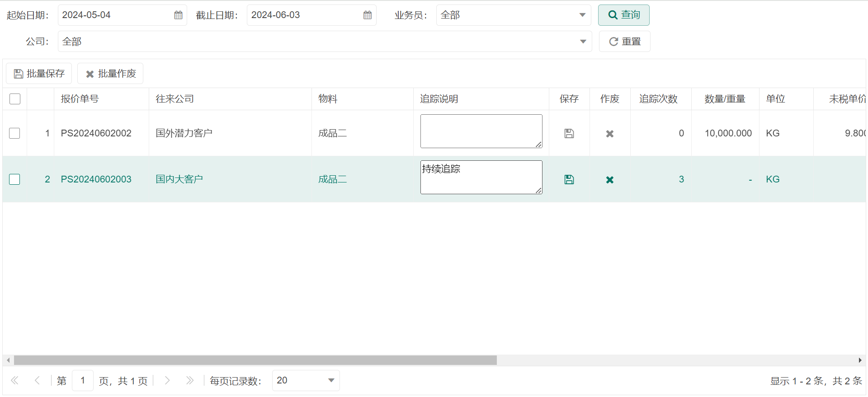The width and height of the screenshot is (868, 397).
Task: Click the 批量作废 button
Action: [x=110, y=74]
